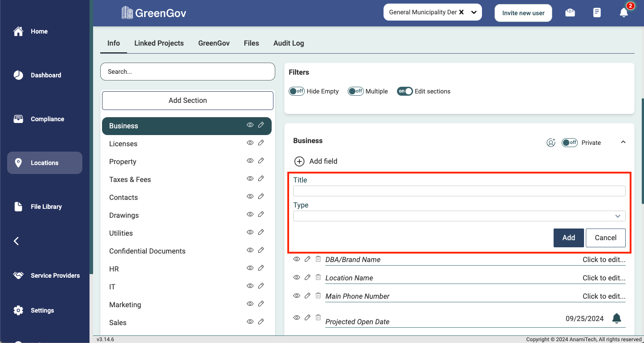Image resolution: width=644 pixels, height=343 pixels.
Task: Open the Audit Log tab
Action: [x=289, y=43]
